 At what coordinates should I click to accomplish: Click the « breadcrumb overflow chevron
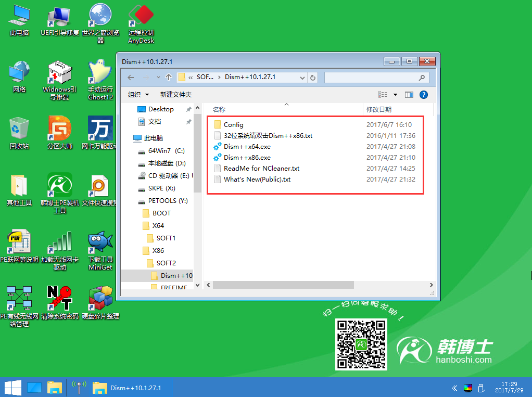pyautogui.click(x=191, y=78)
